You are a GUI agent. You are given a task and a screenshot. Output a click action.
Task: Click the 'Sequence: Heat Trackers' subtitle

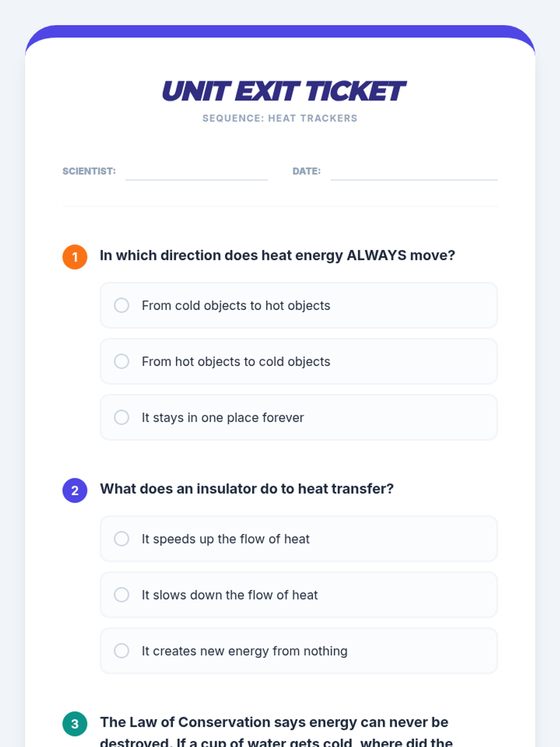pyautogui.click(x=280, y=119)
